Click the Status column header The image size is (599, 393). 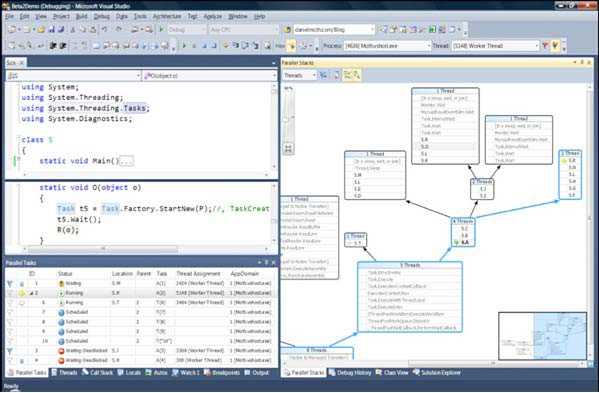[65, 273]
